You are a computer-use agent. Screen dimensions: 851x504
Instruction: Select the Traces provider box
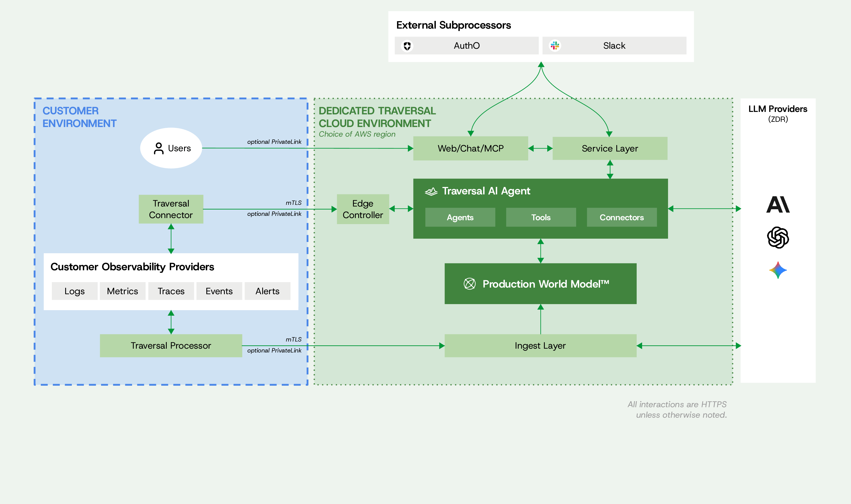tap(171, 291)
